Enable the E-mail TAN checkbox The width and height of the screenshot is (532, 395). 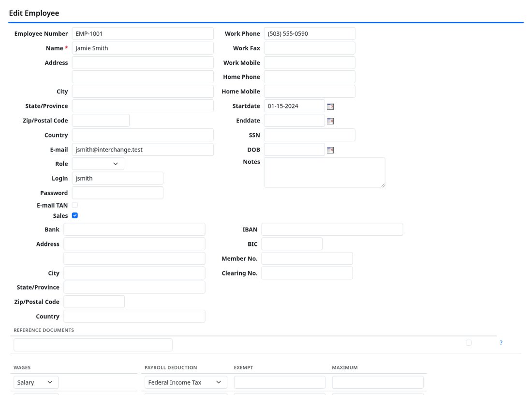point(75,205)
